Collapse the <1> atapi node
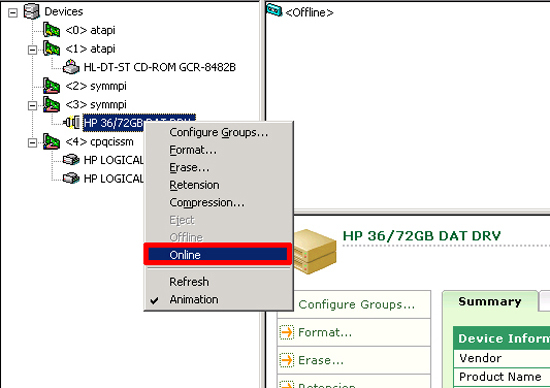This screenshot has height=388, width=550. pyautogui.click(x=32, y=50)
